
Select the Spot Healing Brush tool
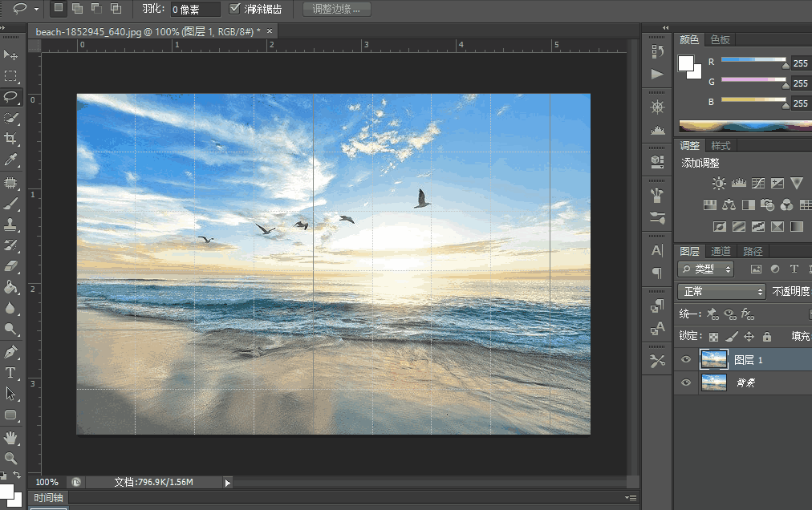pos(10,182)
